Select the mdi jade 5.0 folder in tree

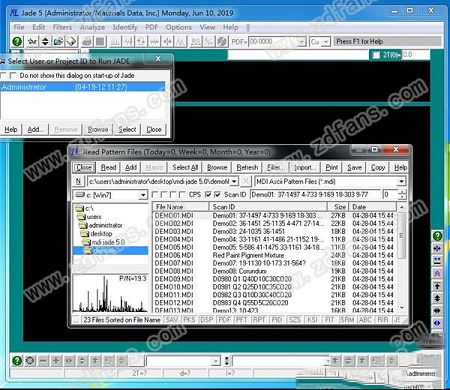coord(104,242)
